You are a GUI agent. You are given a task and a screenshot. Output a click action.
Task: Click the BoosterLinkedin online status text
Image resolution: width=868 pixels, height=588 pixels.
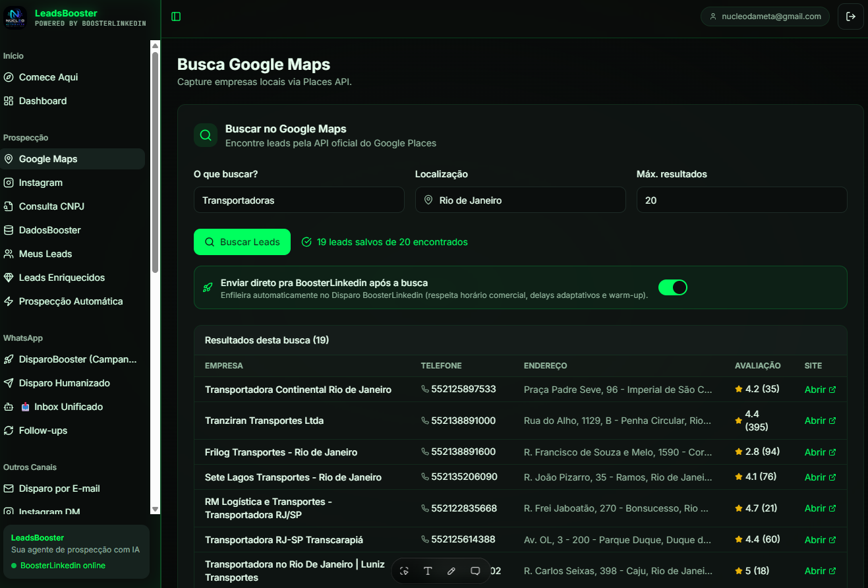[x=63, y=566]
